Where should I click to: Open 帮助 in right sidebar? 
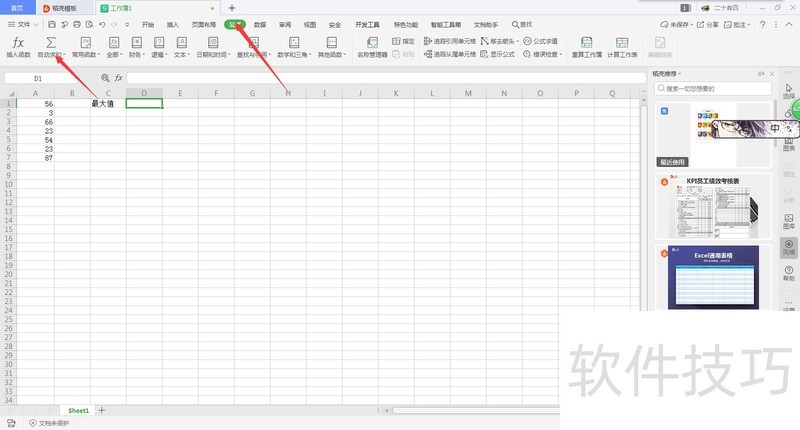click(789, 273)
